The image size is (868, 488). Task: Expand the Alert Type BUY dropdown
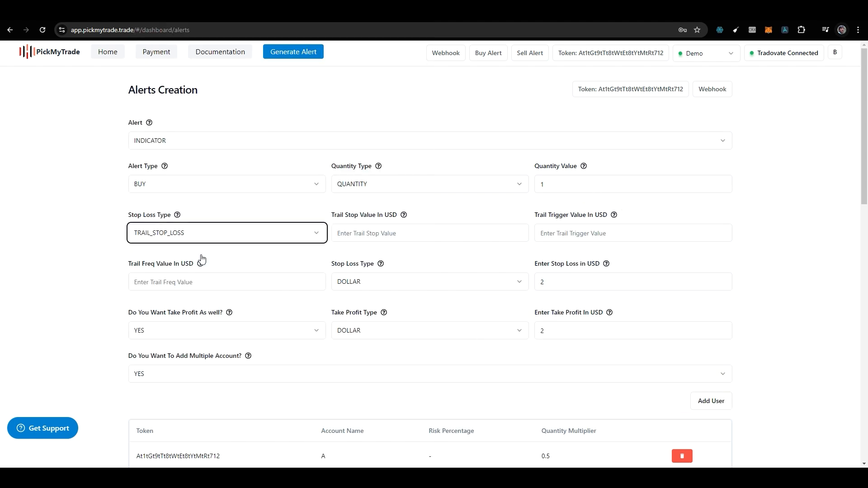point(226,183)
